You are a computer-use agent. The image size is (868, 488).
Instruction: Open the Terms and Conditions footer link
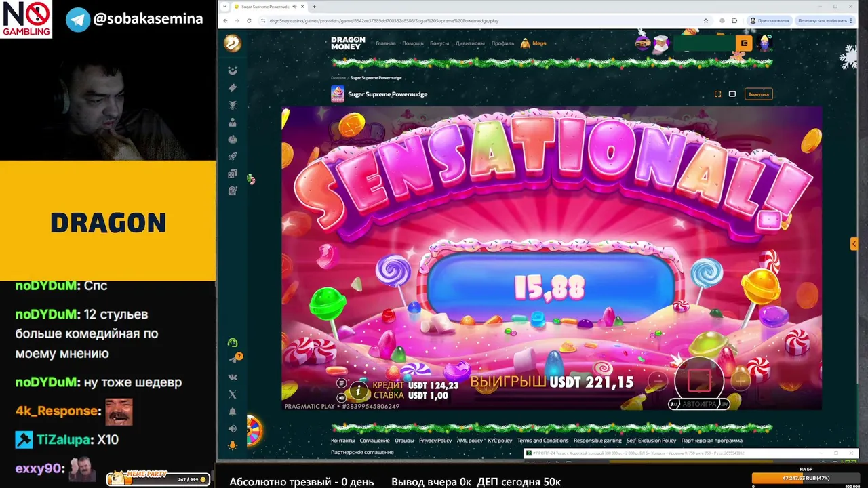coord(542,441)
